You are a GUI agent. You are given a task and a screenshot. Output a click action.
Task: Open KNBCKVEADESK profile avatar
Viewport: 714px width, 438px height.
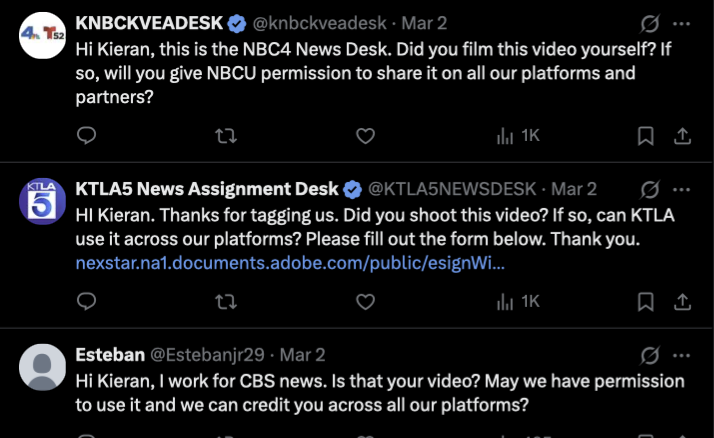pyautogui.click(x=42, y=36)
